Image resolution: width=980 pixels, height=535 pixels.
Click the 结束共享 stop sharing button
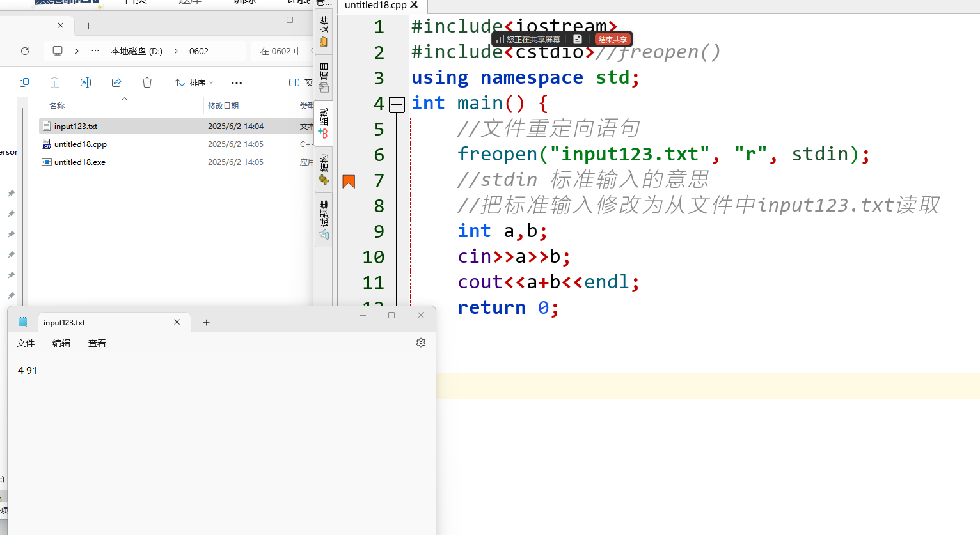612,40
